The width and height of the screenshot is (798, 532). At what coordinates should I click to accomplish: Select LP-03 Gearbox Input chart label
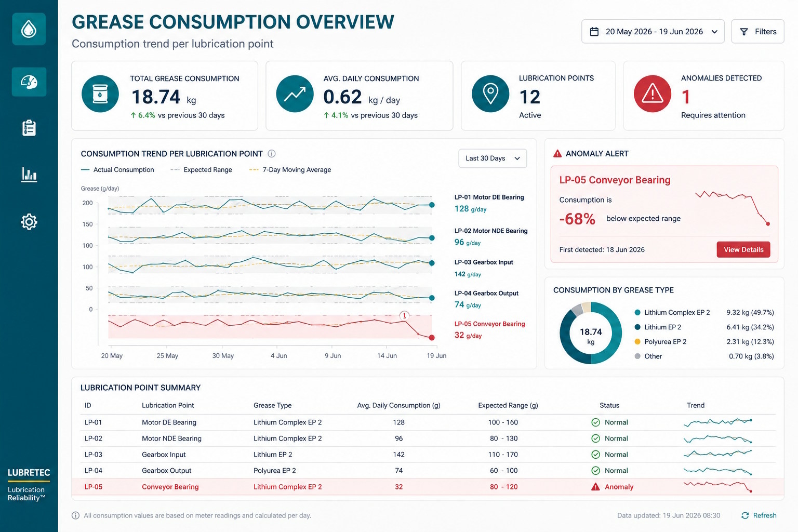click(x=484, y=262)
